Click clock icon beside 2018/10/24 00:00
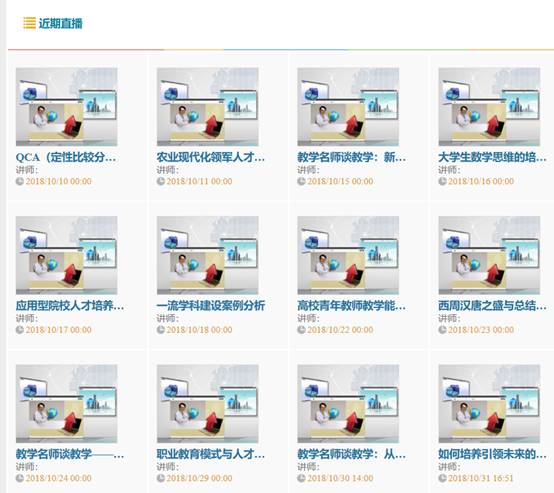Image resolution: width=554 pixels, height=493 pixels. click(20, 478)
